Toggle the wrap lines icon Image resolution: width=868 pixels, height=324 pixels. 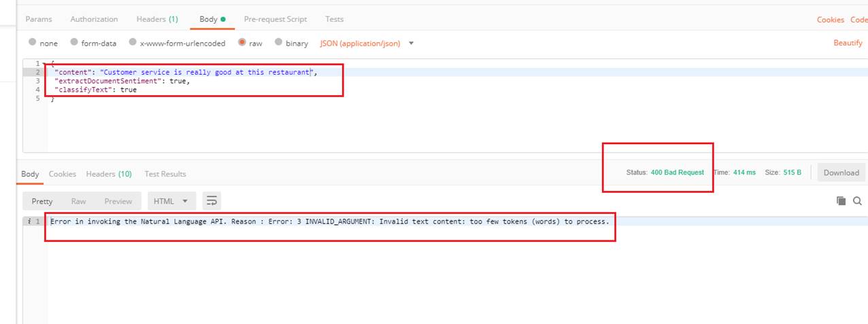[212, 201]
